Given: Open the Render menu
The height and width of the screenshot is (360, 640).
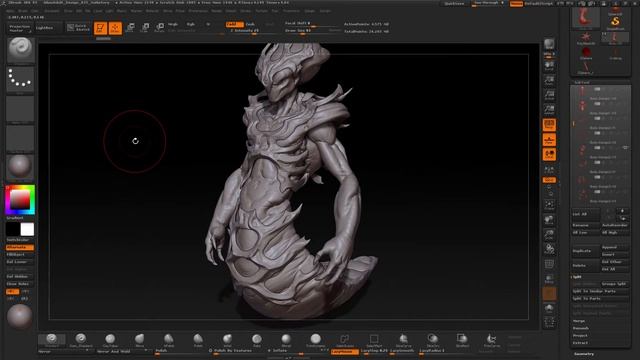Looking at the screenshot, I should 217,11.
